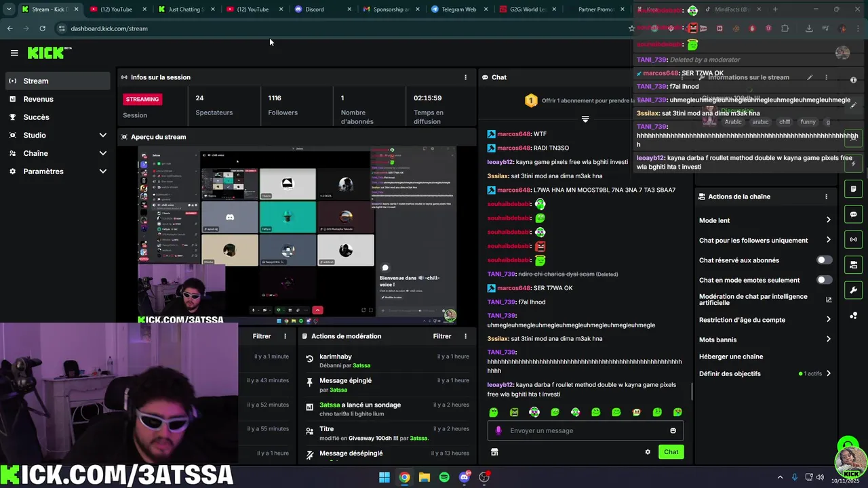Open the camera icon in right sidebar
The height and width of the screenshot is (488, 868).
click(x=853, y=264)
